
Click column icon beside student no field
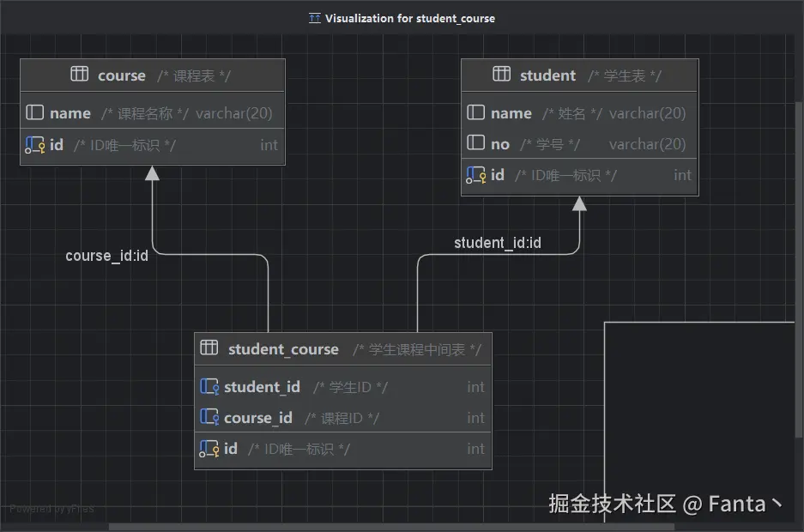476,142
